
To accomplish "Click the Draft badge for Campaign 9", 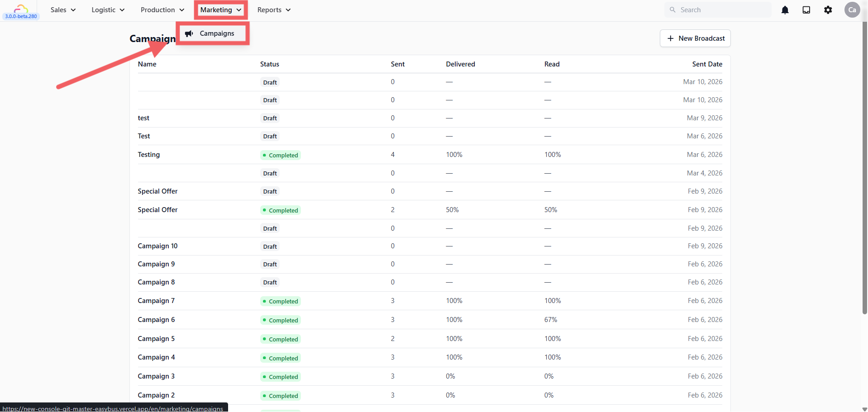I will (270, 264).
